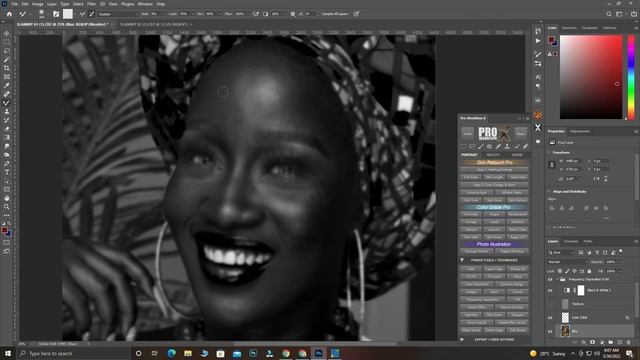Pick a color in the Color panel field

[591, 77]
